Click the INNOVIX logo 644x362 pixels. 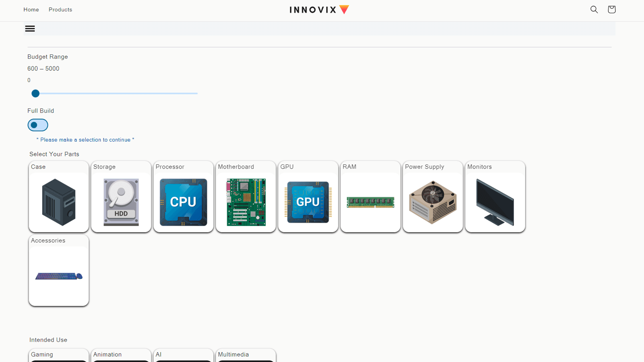(x=319, y=9)
